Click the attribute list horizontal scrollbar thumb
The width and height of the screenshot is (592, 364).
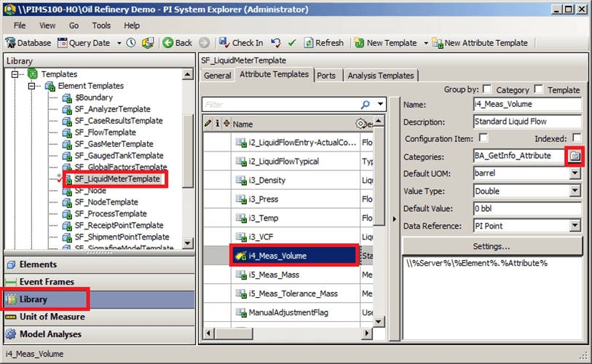coord(233,333)
